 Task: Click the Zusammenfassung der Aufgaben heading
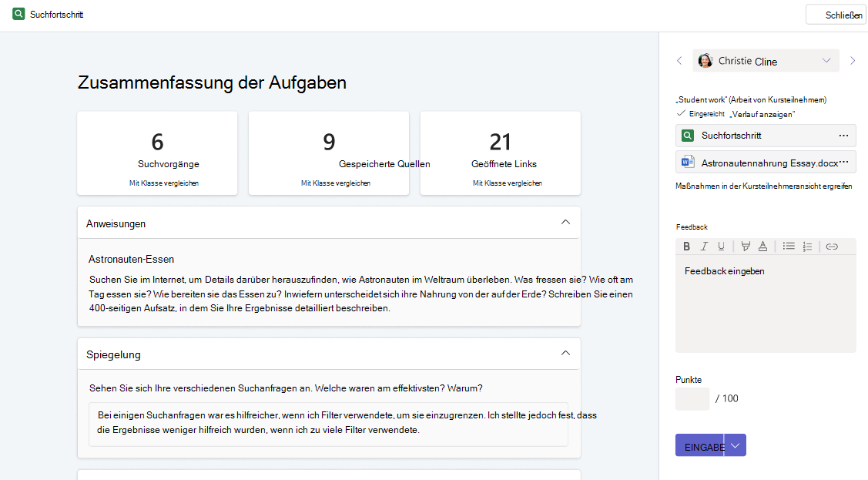coord(212,82)
